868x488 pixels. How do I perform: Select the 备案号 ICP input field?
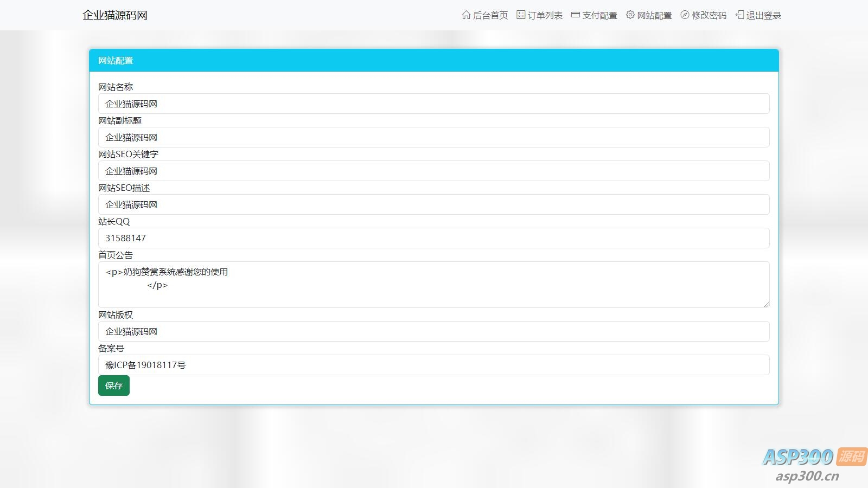pos(433,365)
